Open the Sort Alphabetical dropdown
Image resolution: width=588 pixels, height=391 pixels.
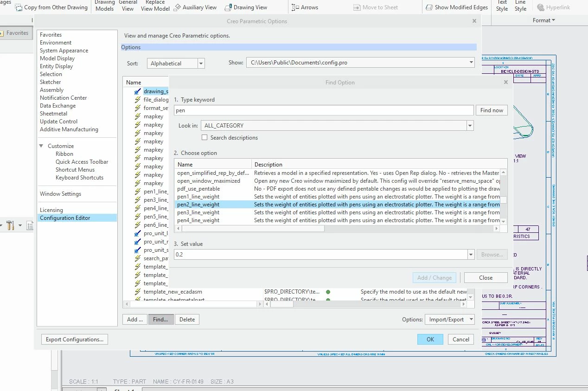coord(201,64)
